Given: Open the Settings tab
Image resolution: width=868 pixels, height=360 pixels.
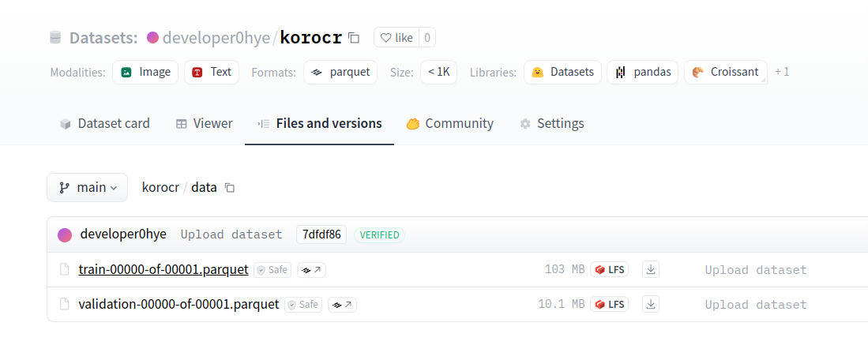Looking at the screenshot, I should pos(552,123).
